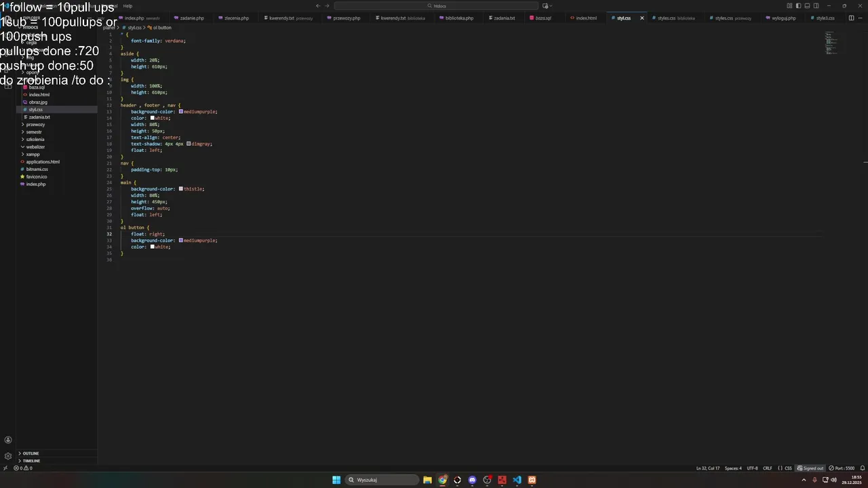Click the white color swatch on line 14
Screen dimensions: 868x488
153,118
